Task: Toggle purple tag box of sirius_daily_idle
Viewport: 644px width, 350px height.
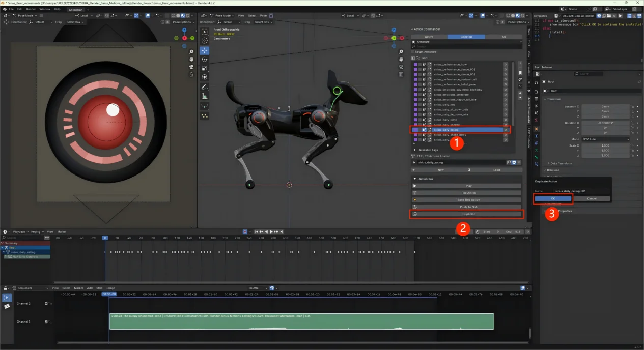Action: coord(415,105)
